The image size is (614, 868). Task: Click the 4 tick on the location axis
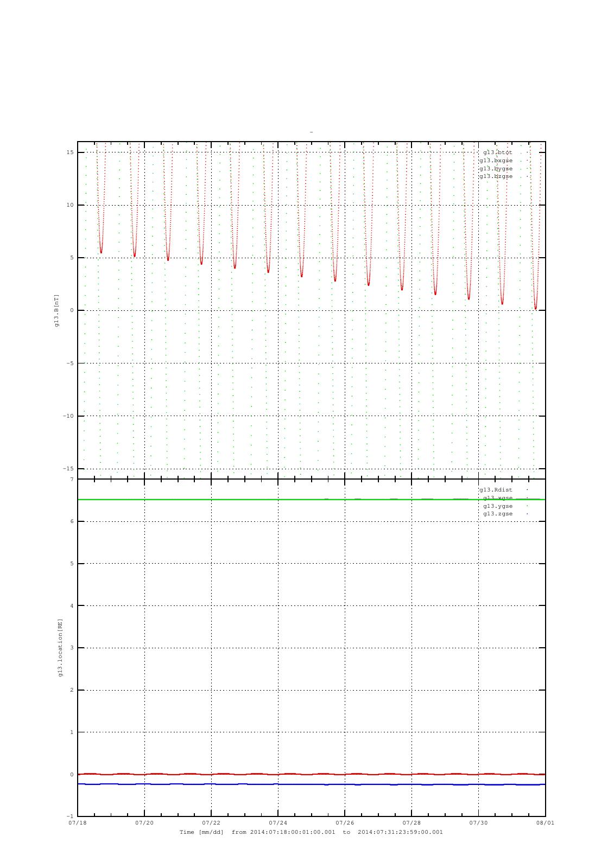72,606
